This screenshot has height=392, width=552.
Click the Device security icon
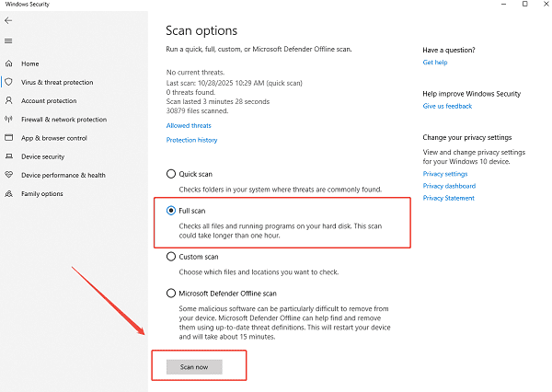pos(9,156)
